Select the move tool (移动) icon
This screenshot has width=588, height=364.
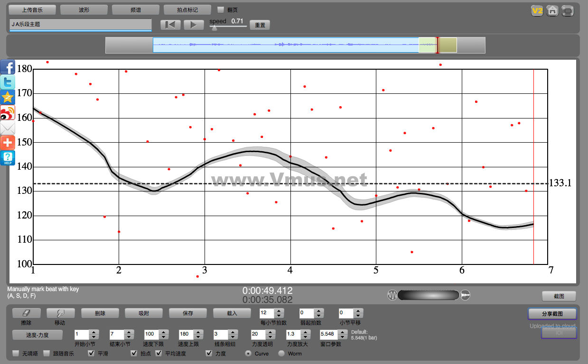pos(60,313)
